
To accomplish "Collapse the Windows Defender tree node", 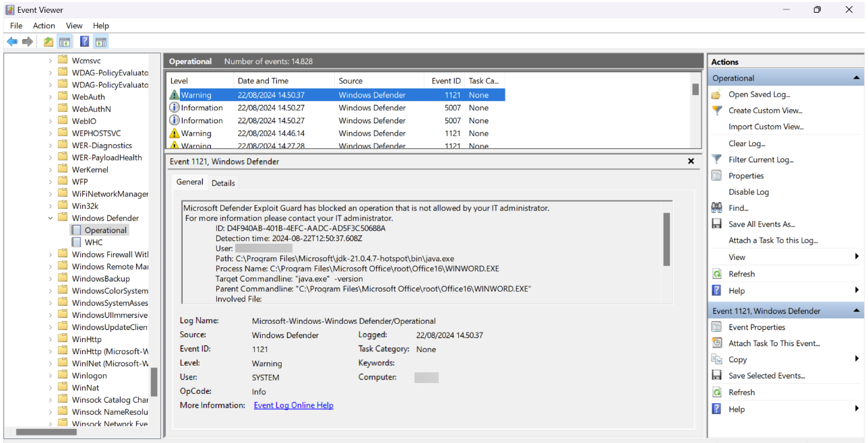I will pos(51,218).
